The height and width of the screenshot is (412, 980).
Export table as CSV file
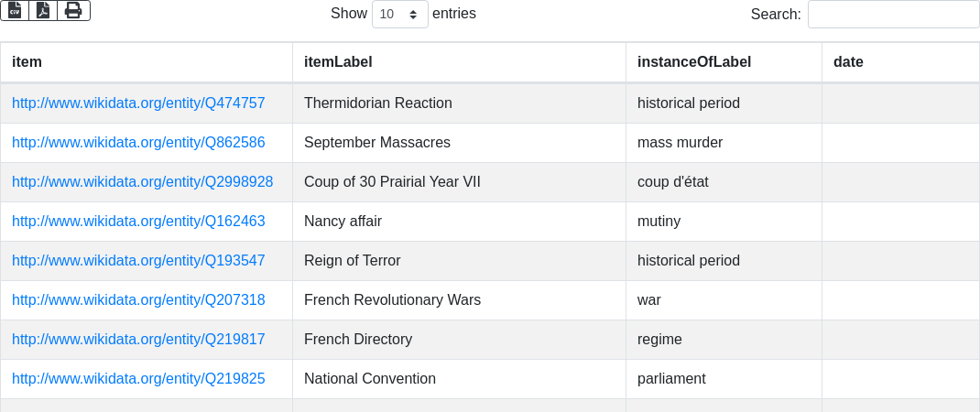15,11
